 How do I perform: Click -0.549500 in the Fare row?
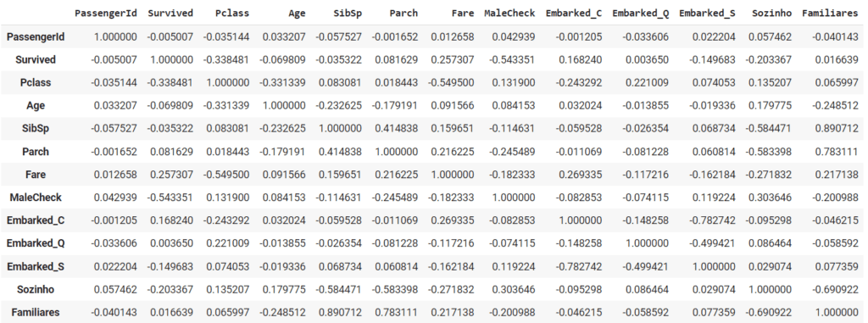225,175
